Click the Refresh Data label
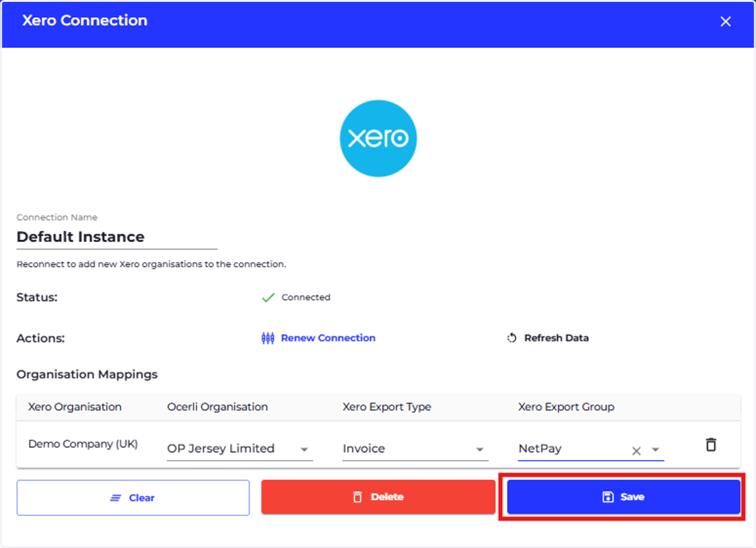 tap(556, 338)
